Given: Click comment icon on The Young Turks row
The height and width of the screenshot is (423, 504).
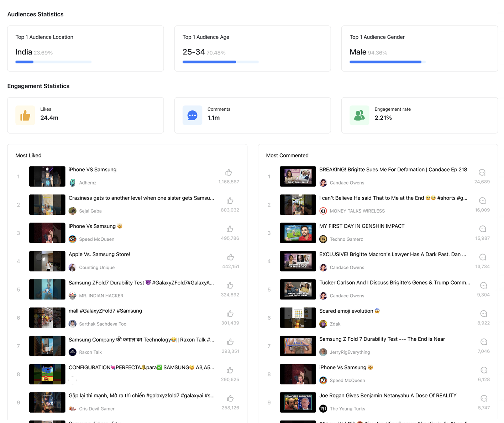Looking at the screenshot, I should 484,398.
